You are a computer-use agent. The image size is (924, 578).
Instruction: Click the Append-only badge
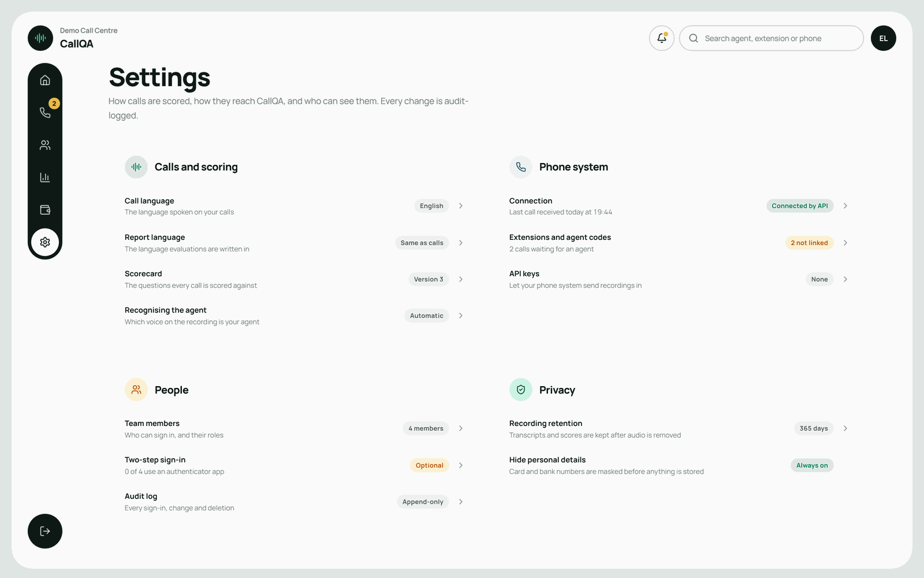click(x=423, y=502)
